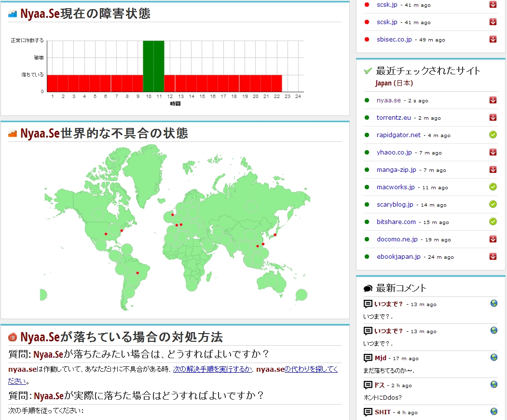The image size is (507, 420).
Task: Open the sbisec.co.jp link
Action: [394, 40]
